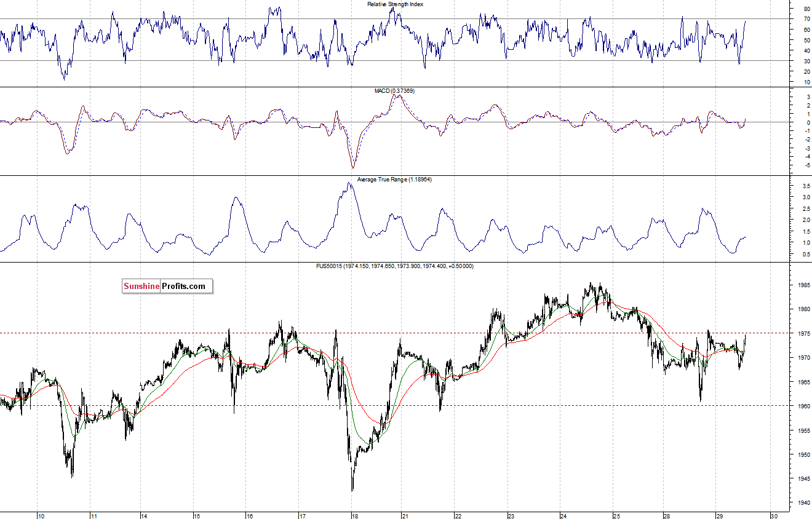Click the ATR axis label 0.5
Screen dimensions: 812x519
coord(806,255)
